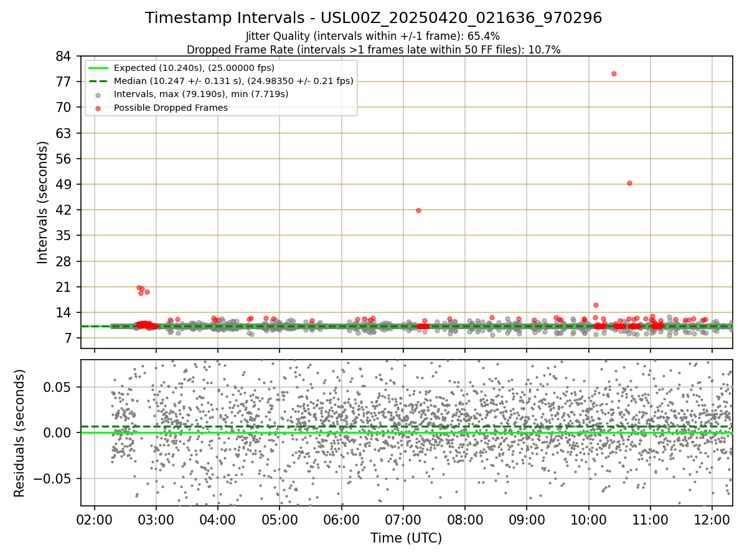Click the 14 y-axis tick label
Image resolution: width=747 pixels, height=560 pixels.
point(64,312)
